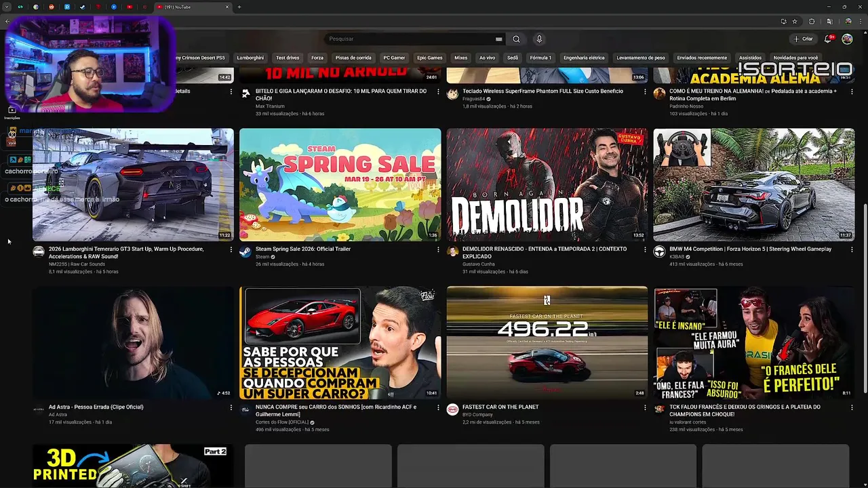Activate voice search microphone icon

539,39
